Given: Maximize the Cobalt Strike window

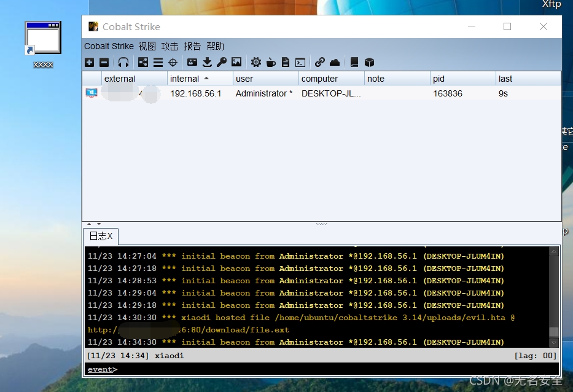Looking at the screenshot, I should [x=507, y=26].
